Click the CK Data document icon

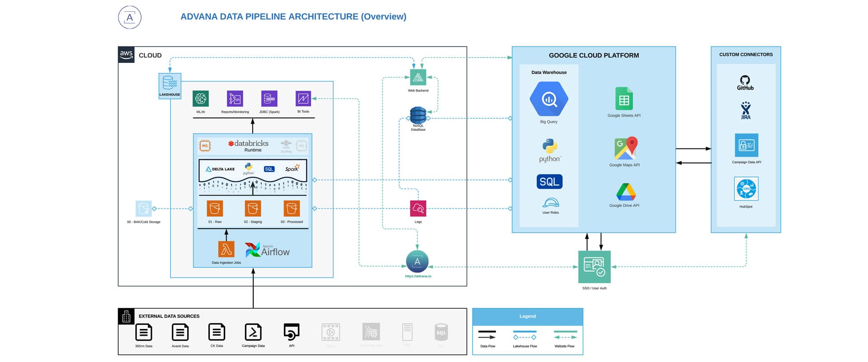click(x=217, y=333)
